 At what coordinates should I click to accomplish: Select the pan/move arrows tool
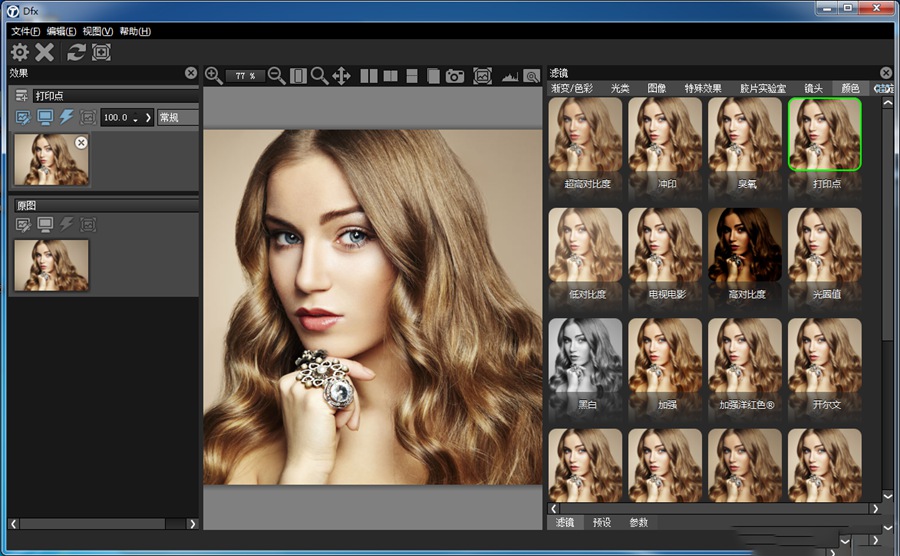pos(341,76)
